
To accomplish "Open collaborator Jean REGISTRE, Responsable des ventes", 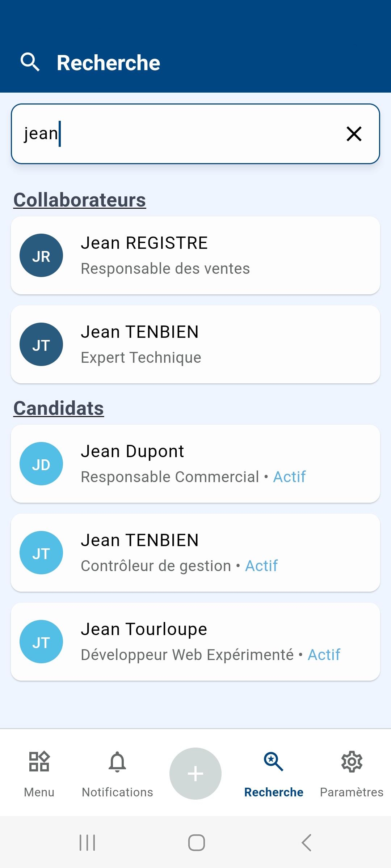I will [217, 255].
